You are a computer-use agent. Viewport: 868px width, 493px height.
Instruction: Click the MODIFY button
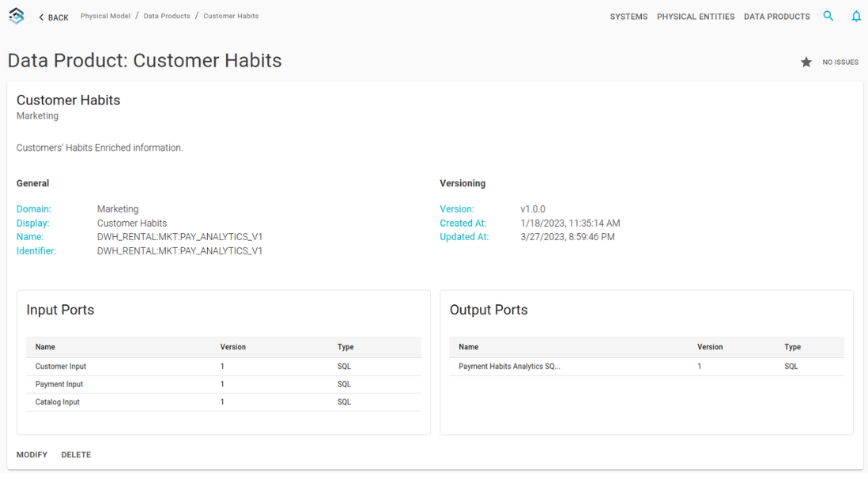click(x=32, y=454)
